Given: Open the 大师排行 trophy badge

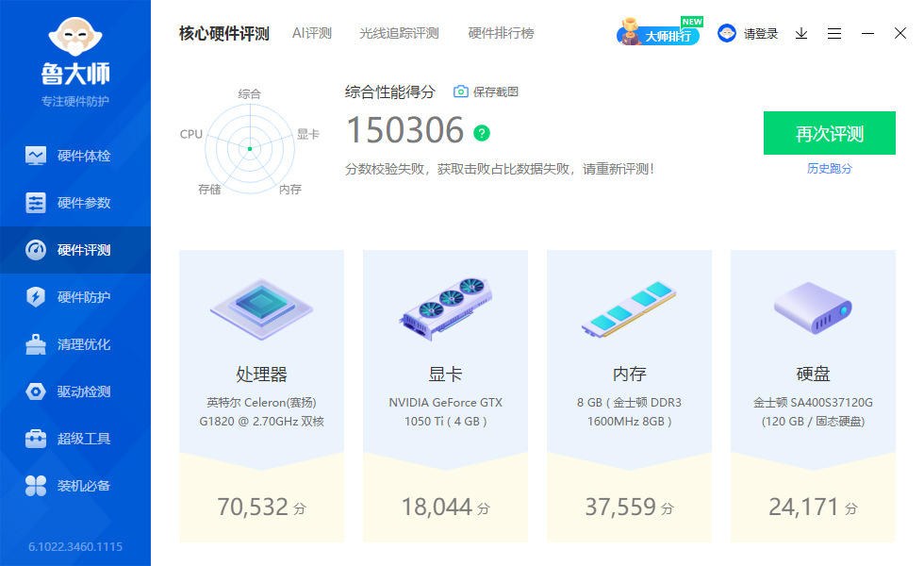Looking at the screenshot, I should [x=659, y=32].
